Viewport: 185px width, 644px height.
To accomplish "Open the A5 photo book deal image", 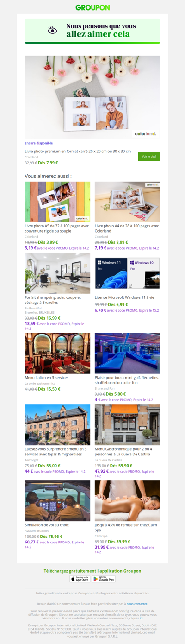I will [x=57, y=202].
